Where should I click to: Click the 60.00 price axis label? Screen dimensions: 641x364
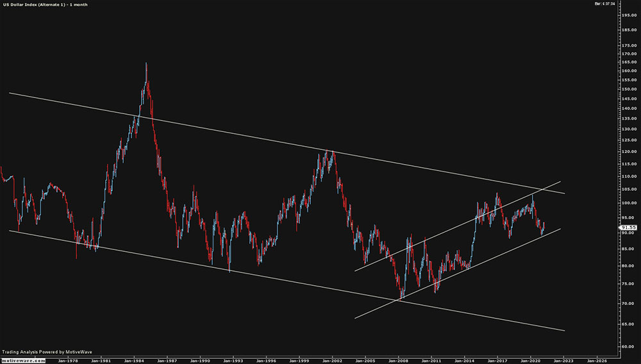tap(629, 347)
